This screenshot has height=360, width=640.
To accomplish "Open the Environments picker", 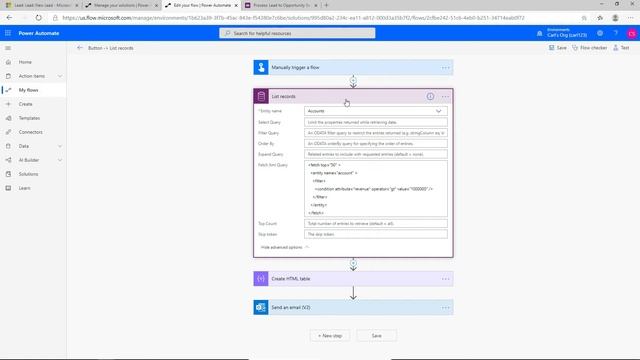I will point(567,33).
